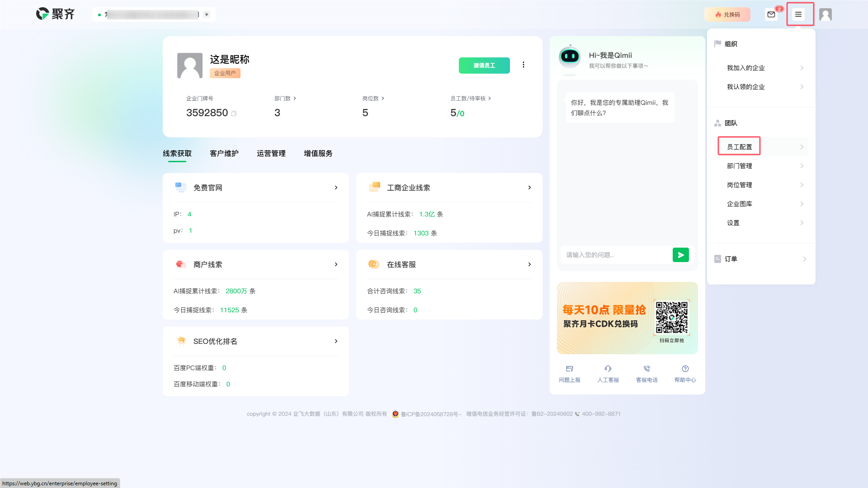Switch to the 客户维护 tab
Screen dimensions: 868x488
[224, 154]
